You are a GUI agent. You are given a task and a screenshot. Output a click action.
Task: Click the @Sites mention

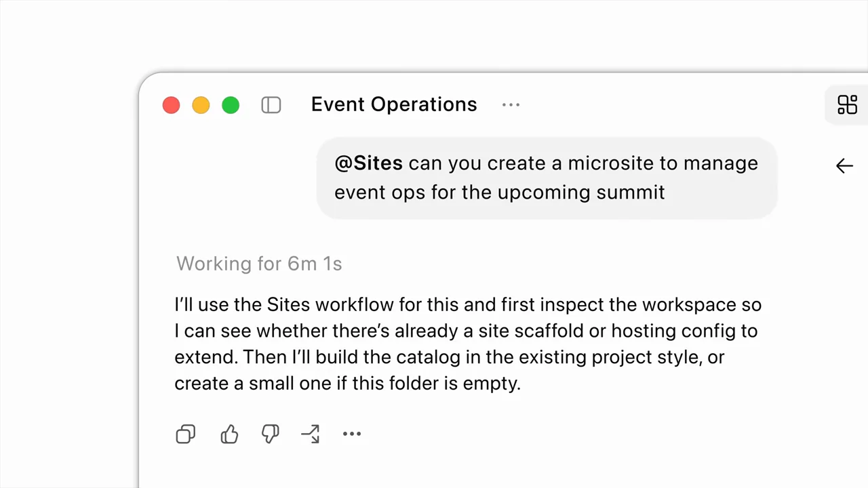[x=368, y=163]
